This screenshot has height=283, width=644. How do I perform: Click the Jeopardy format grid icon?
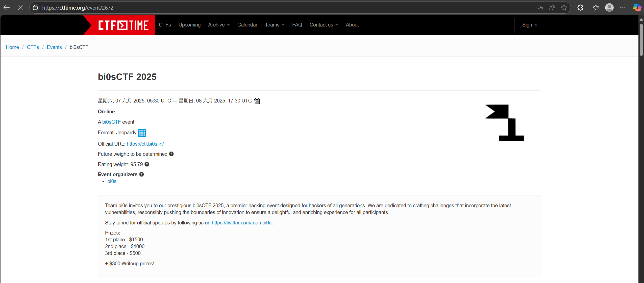pos(142,133)
